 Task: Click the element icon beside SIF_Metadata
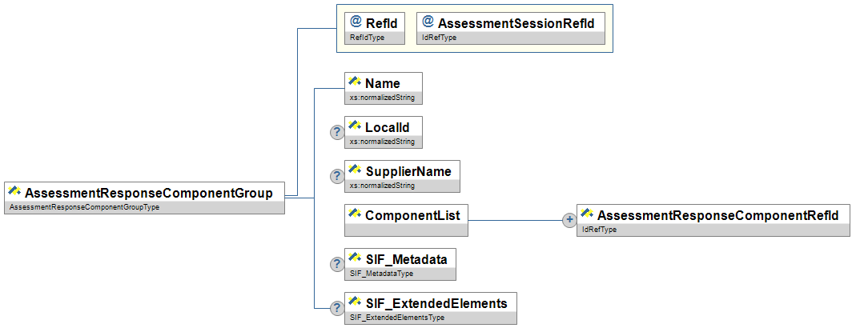click(x=356, y=258)
